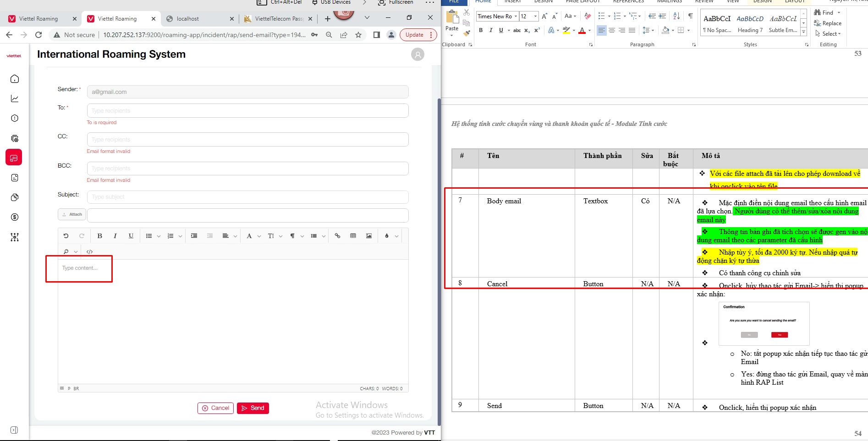
Task: Insert a link using the editor toolbar
Action: click(x=337, y=236)
